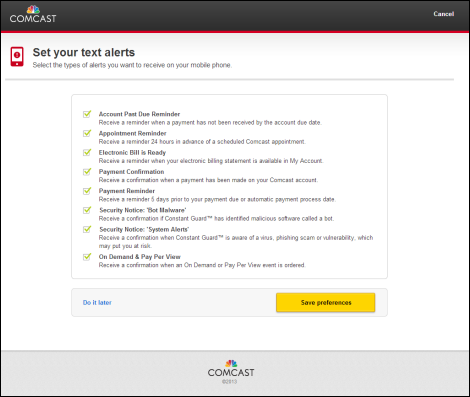
Task: Disable the Payment Reminder checkbox
Action: click(87, 191)
